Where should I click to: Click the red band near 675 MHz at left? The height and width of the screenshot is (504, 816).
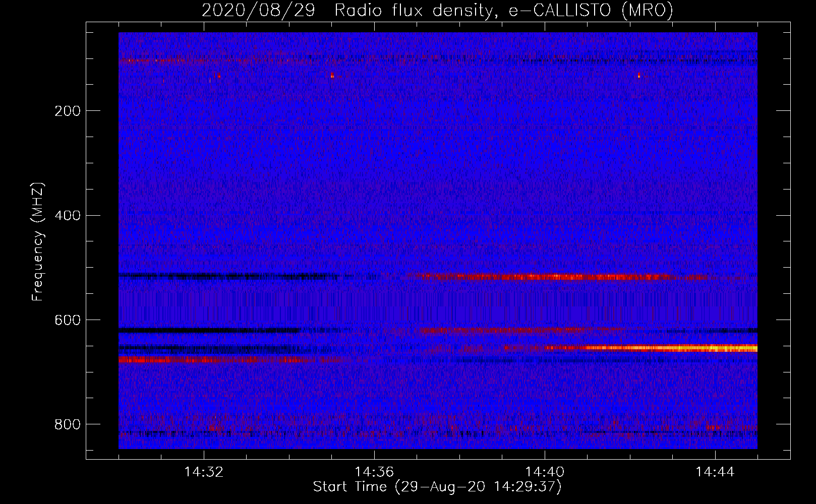[232, 359]
